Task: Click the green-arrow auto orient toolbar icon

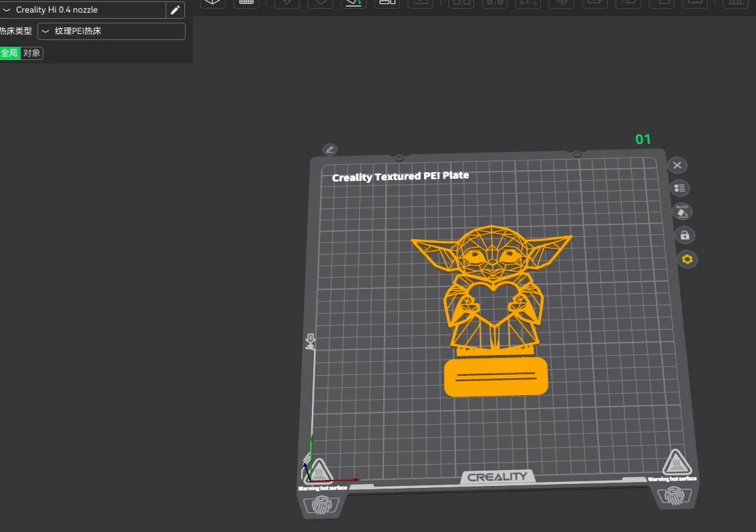Action: click(353, 3)
